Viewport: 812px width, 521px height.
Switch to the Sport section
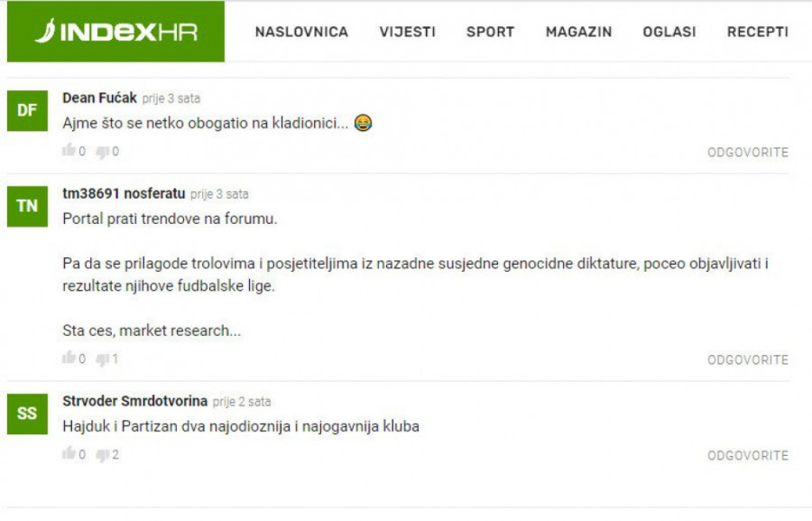click(x=491, y=33)
